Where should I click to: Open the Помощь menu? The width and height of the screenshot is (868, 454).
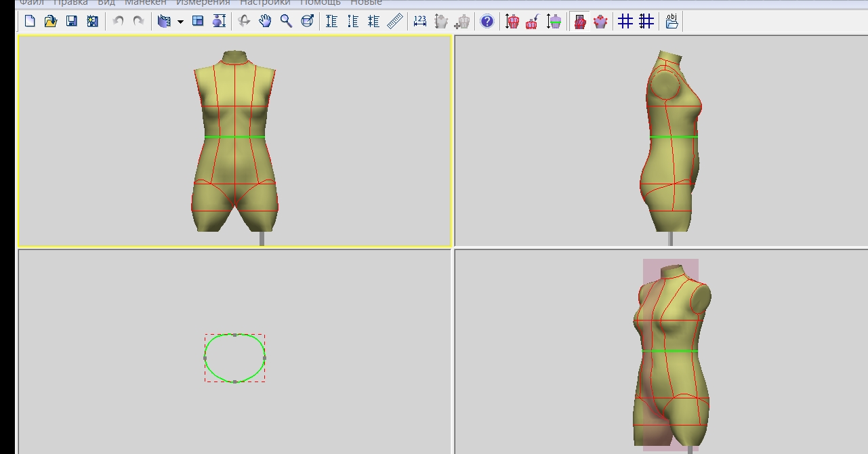321,3
